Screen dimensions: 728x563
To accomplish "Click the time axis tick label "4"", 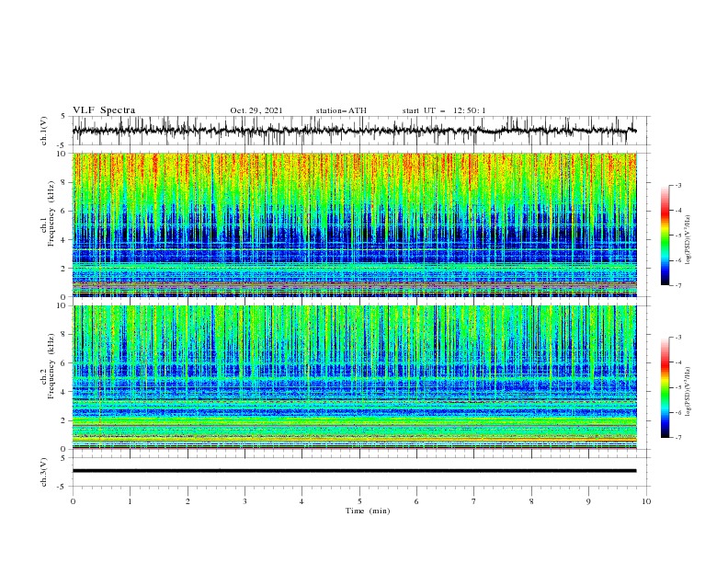I will click(x=301, y=501).
